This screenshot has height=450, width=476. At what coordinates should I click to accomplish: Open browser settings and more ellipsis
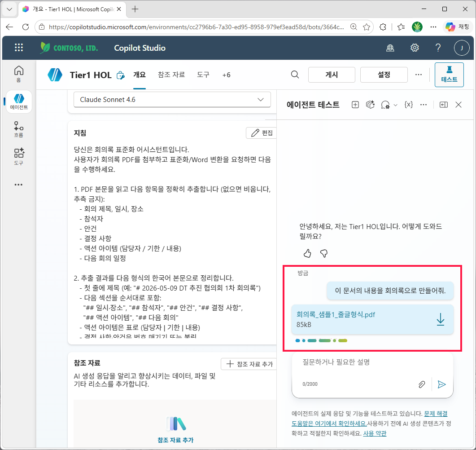[433, 27]
